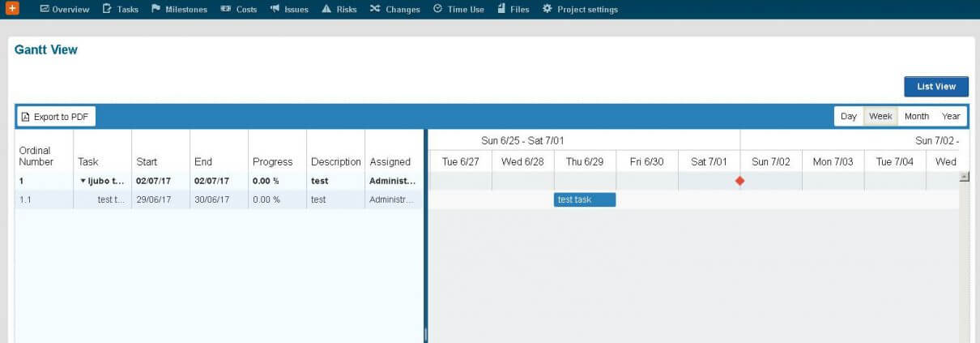
Task: Open the Issues section
Action: pyautogui.click(x=289, y=10)
